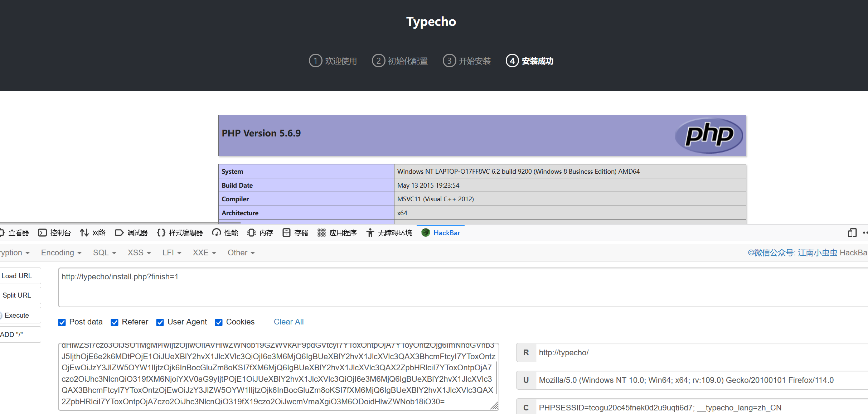Open the 样式编辑器 style editor icon
This screenshot has height=414, width=868.
tap(161, 233)
